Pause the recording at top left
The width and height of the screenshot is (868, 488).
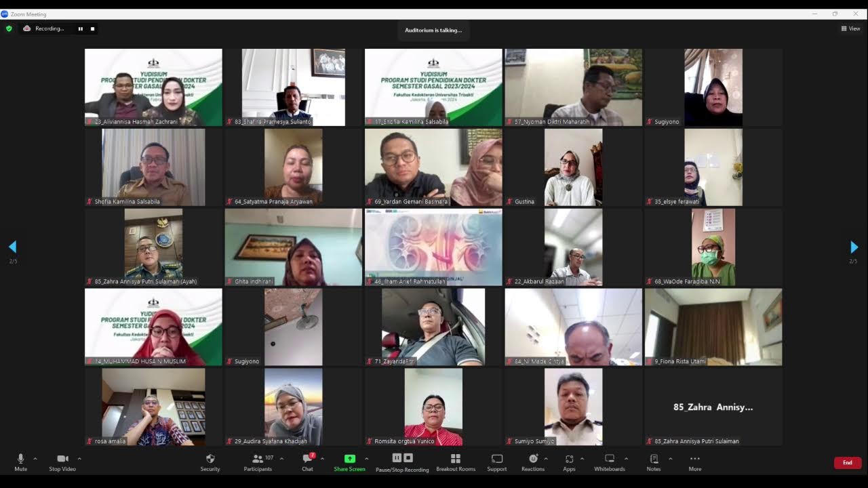coord(80,28)
